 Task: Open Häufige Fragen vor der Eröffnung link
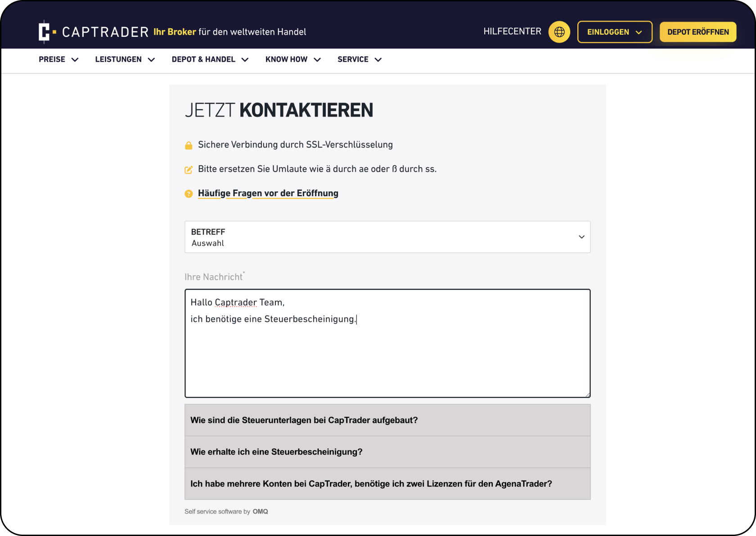[x=268, y=194]
